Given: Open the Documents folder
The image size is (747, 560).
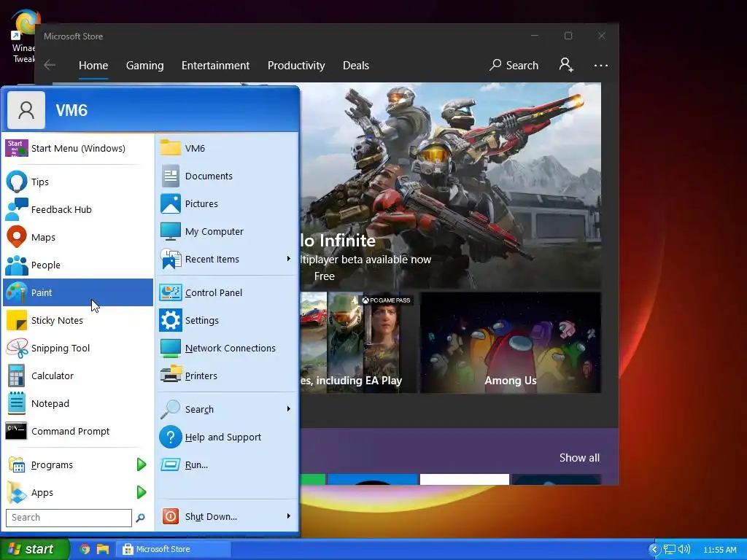Looking at the screenshot, I should point(227,176).
